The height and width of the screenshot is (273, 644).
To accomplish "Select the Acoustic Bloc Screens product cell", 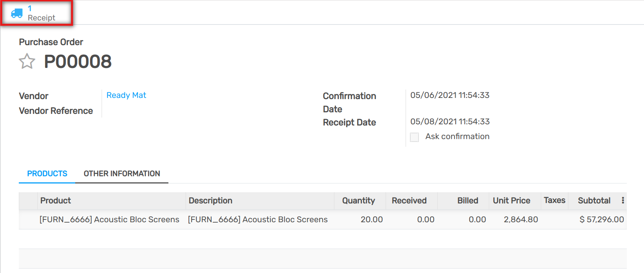I will click(x=109, y=219).
